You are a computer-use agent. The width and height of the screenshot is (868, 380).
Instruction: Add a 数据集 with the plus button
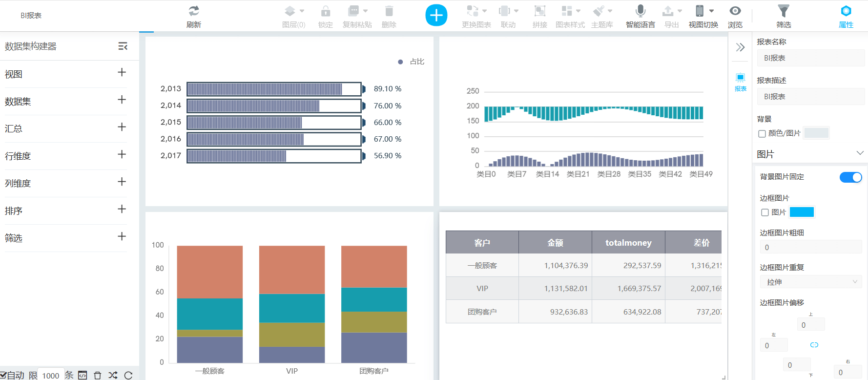pos(122,100)
